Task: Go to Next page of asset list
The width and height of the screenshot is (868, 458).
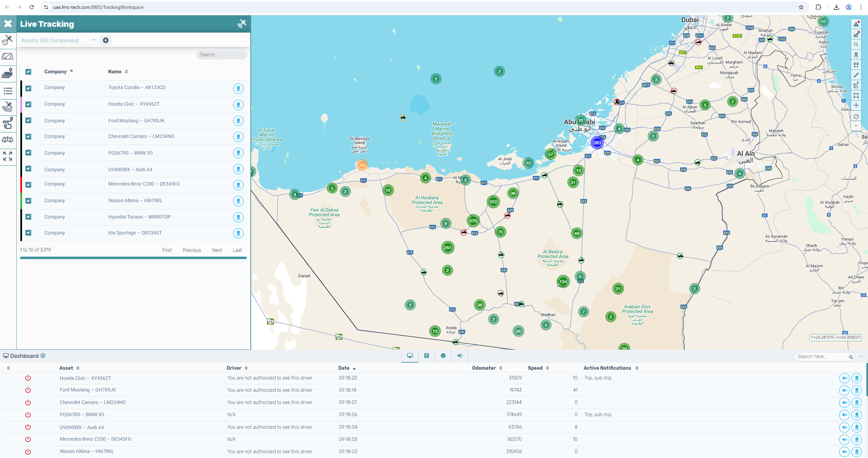Action: tap(217, 250)
